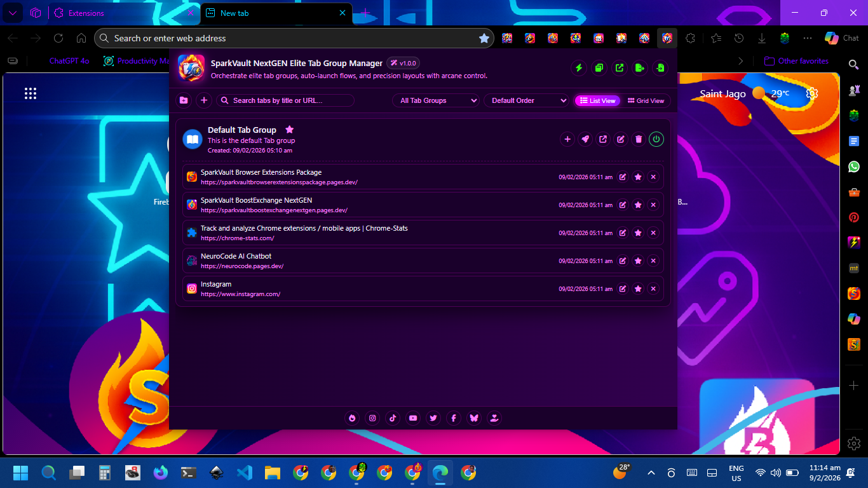This screenshot has width=868, height=488.
Task: Toggle pink star next to Default Tab Group title
Action: (x=290, y=130)
